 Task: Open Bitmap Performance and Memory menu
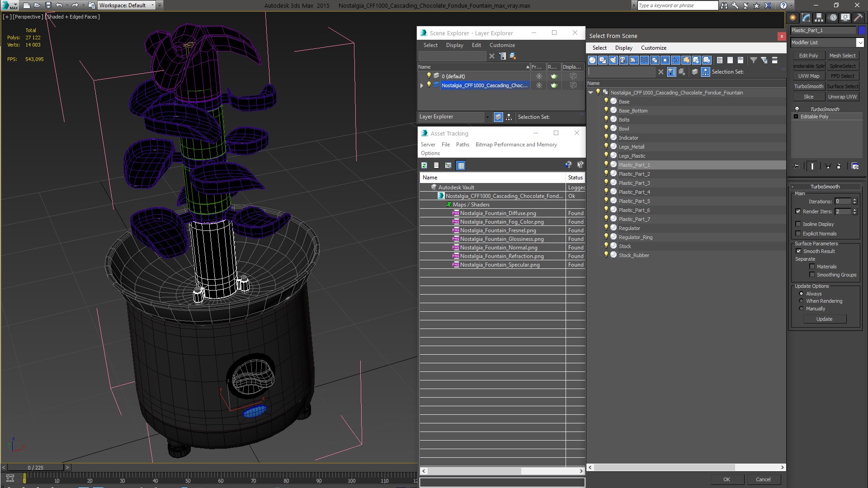516,145
